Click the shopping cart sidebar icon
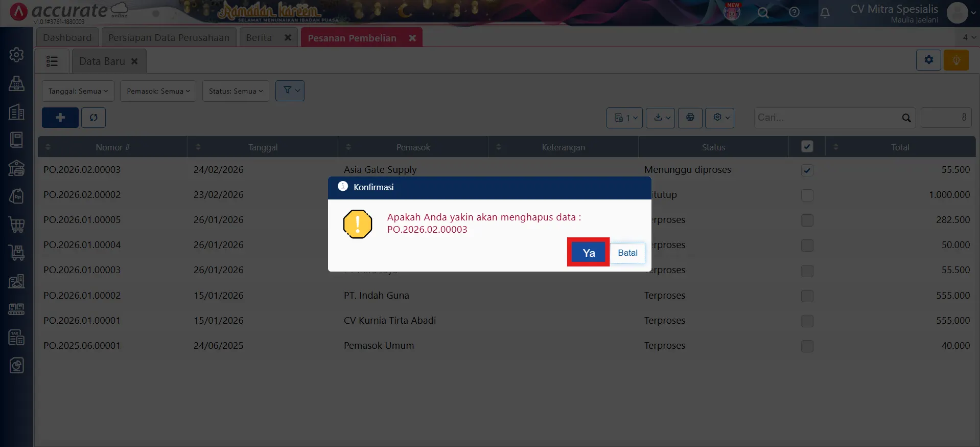 (x=16, y=225)
